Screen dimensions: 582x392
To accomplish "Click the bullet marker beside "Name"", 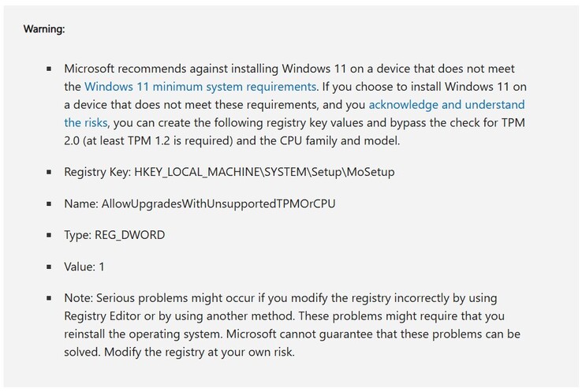I will (49, 203).
